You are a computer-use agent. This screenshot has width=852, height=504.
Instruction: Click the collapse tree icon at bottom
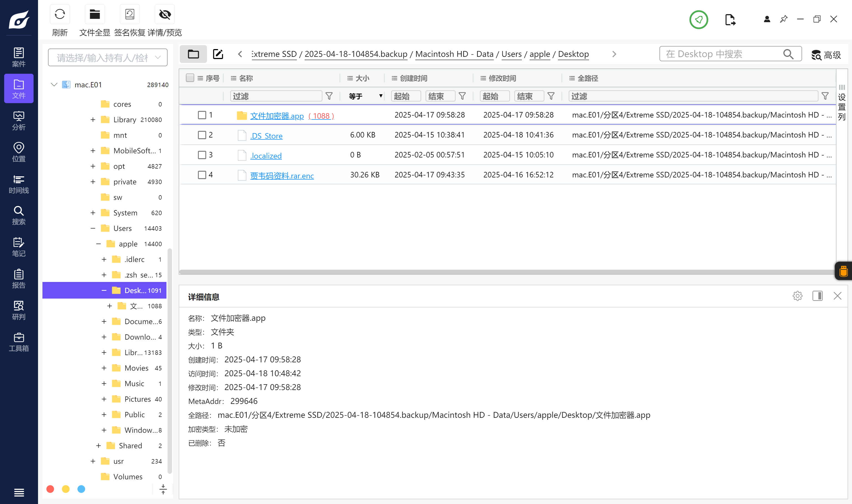pos(163,489)
